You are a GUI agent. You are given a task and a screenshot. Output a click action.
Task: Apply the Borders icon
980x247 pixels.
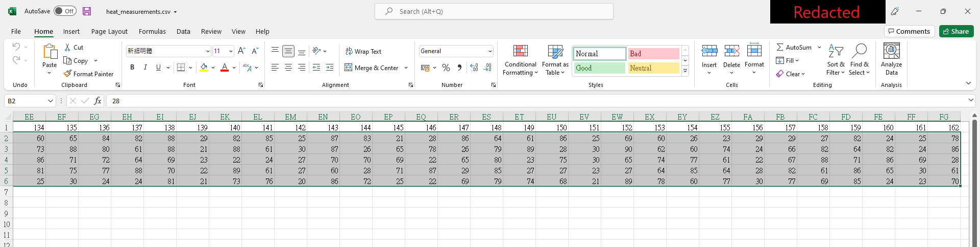click(x=181, y=67)
